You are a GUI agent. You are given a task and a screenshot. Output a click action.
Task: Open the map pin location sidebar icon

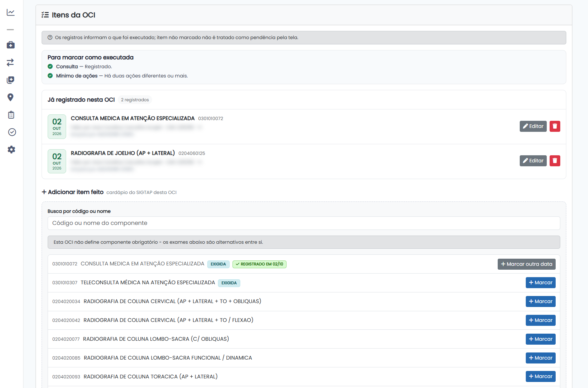pyautogui.click(x=11, y=97)
